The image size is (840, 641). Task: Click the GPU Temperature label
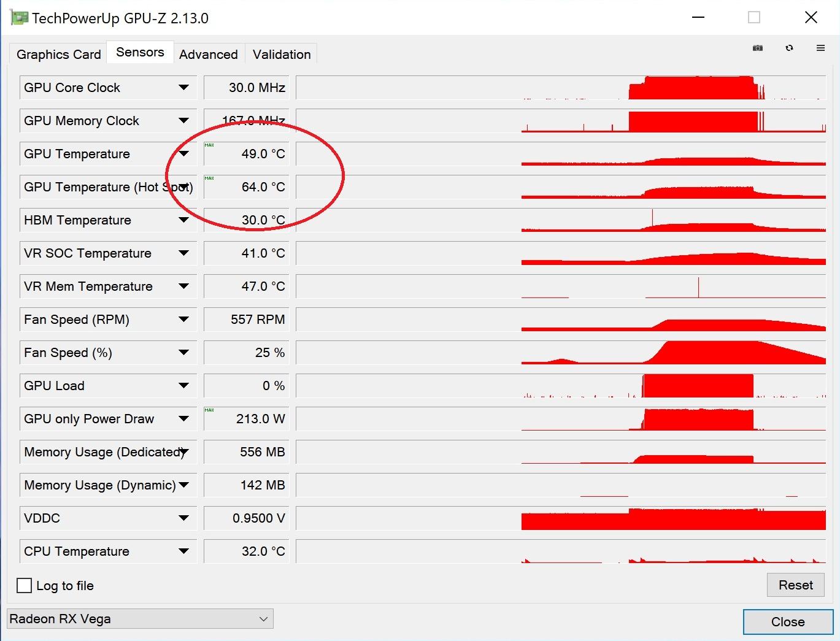pos(77,153)
